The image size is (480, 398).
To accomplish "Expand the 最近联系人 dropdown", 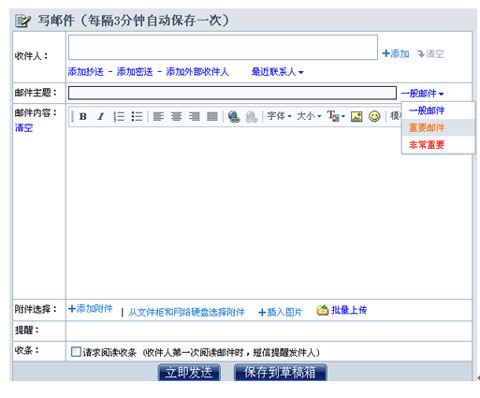I will coord(277,72).
